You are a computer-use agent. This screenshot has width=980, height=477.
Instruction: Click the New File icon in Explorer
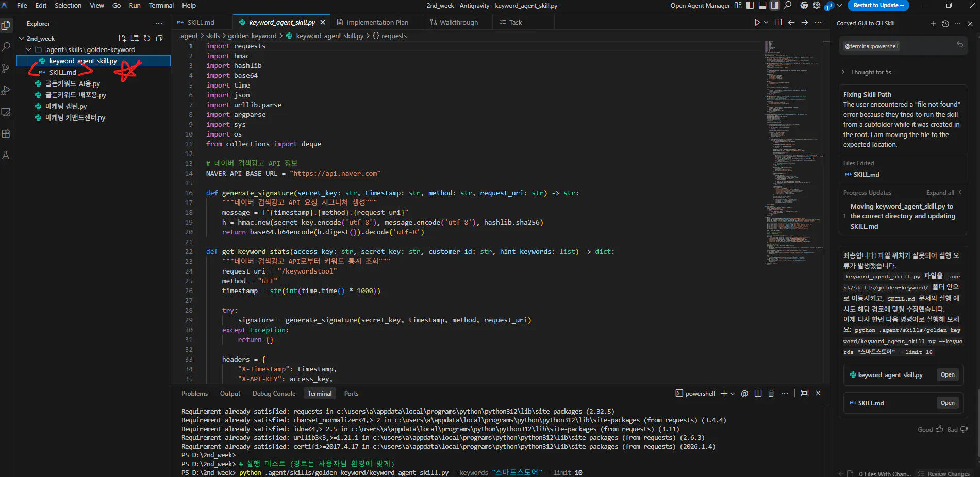122,38
